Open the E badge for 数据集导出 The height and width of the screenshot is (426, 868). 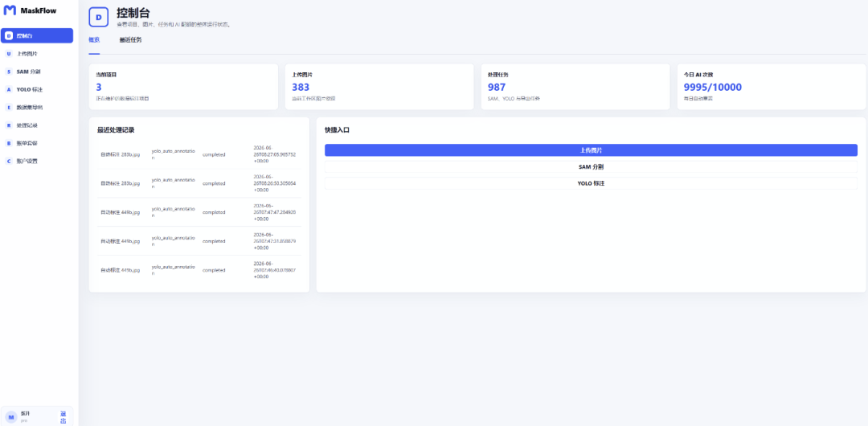point(8,108)
